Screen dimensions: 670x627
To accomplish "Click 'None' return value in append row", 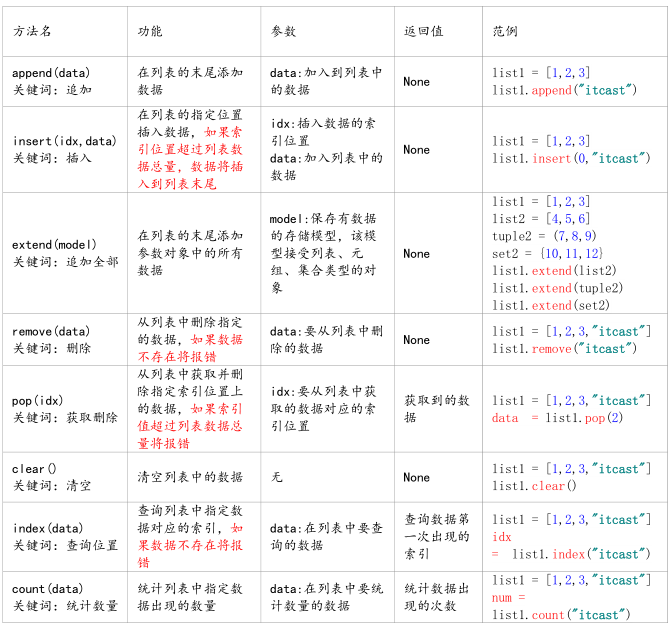I will pos(417,82).
